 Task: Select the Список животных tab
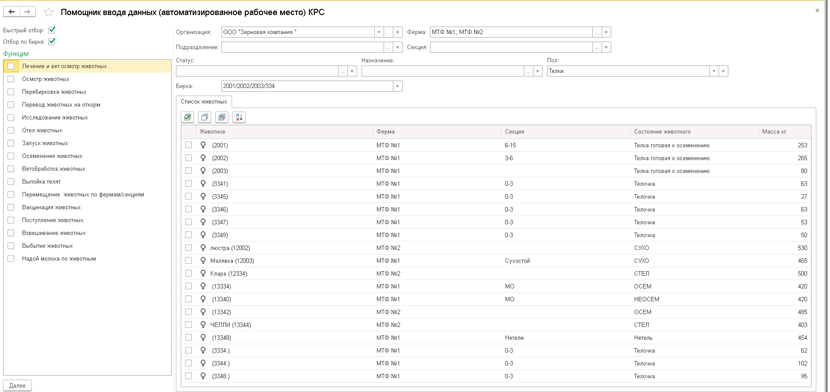point(204,101)
